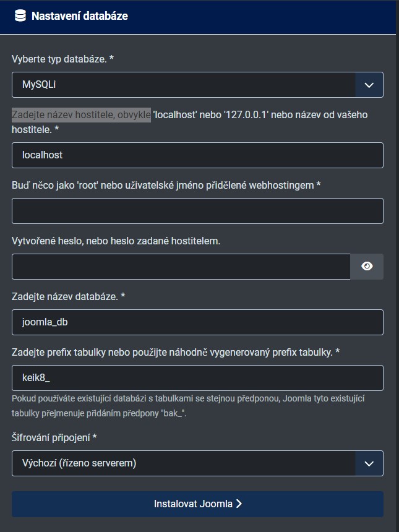Click the Zadejte prefix tabulky label

tap(176, 352)
